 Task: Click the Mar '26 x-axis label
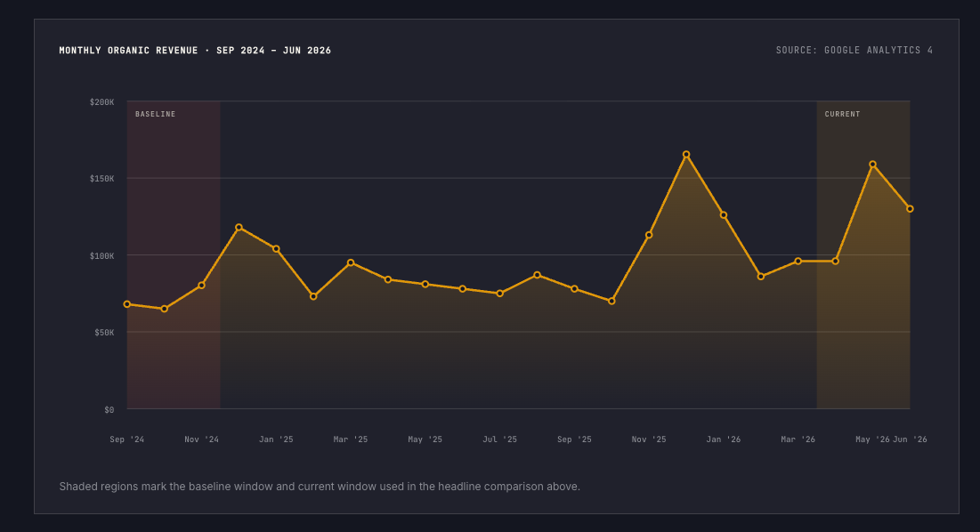coord(798,439)
